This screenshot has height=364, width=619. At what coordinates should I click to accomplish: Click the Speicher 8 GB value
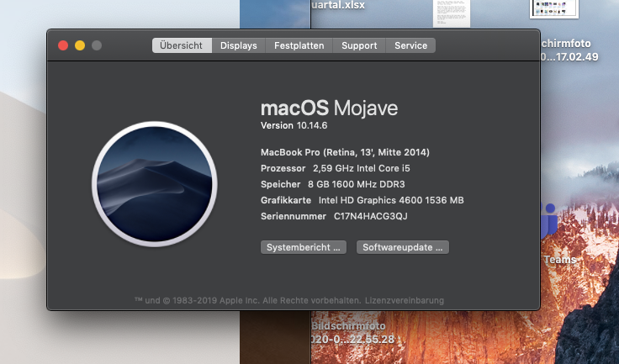coord(356,184)
